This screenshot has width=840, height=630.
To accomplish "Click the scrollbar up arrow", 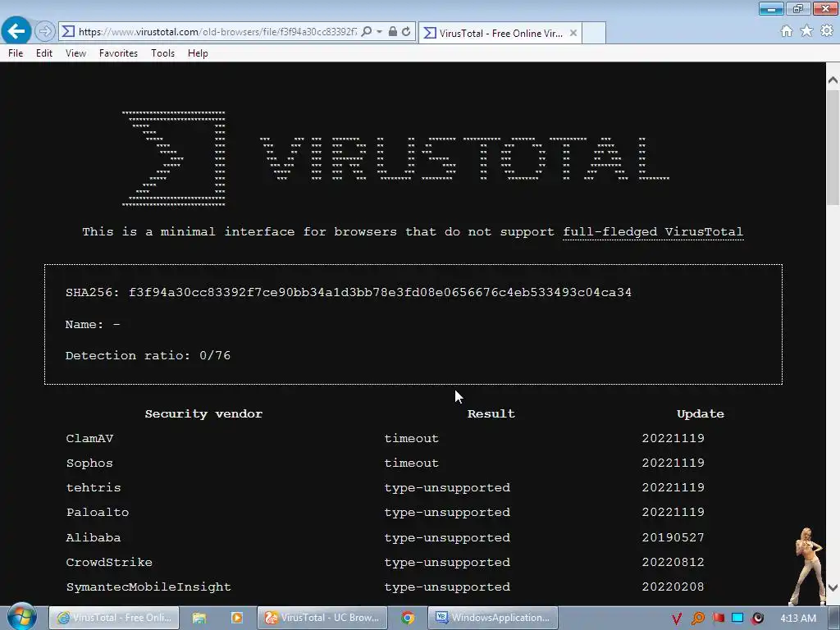I will coord(833,80).
